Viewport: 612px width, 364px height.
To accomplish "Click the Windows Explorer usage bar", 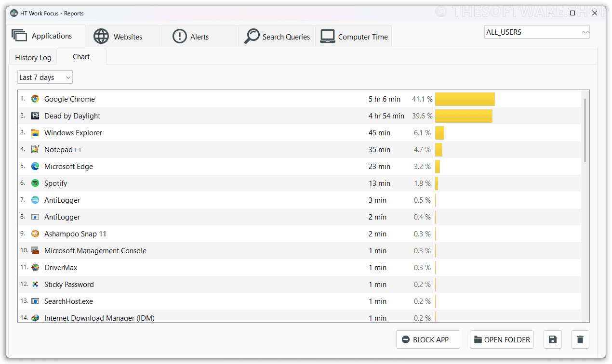I will tap(439, 133).
